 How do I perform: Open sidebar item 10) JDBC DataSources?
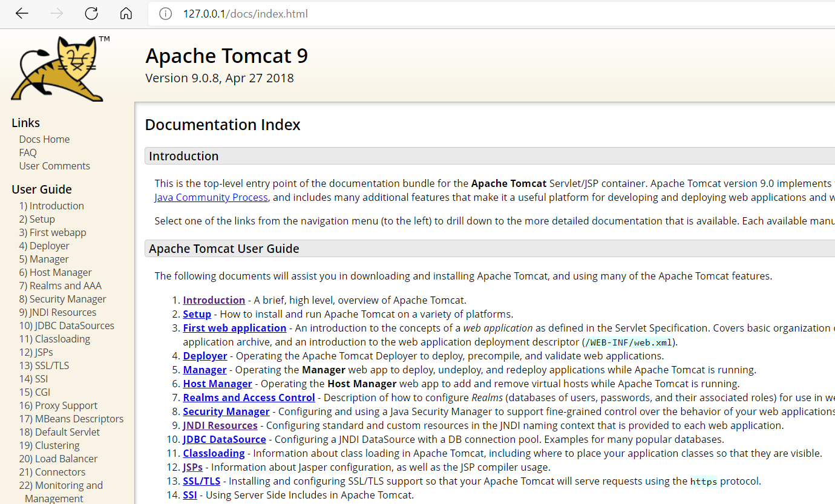pos(67,326)
